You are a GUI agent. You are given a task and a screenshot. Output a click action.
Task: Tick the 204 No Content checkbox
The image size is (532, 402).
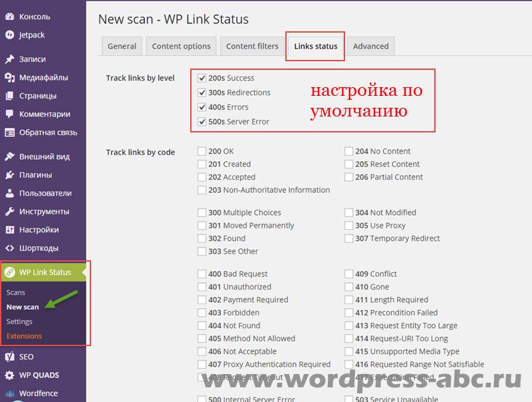coord(348,151)
